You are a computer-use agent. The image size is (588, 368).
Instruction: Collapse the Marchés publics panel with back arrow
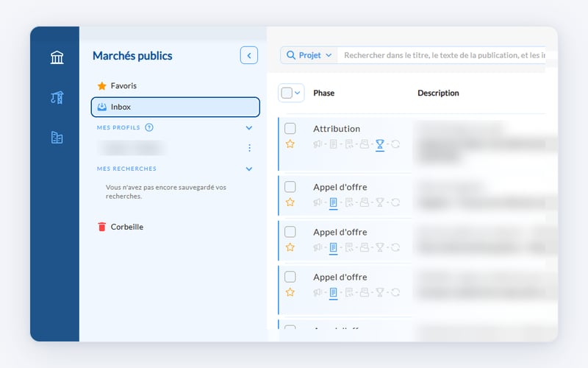[x=249, y=56]
